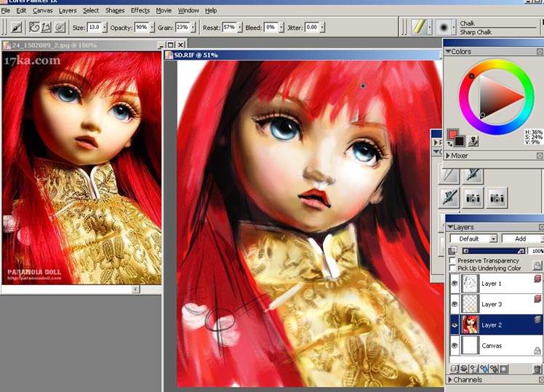
Task: Click the red main color swatch
Action: pyautogui.click(x=452, y=135)
